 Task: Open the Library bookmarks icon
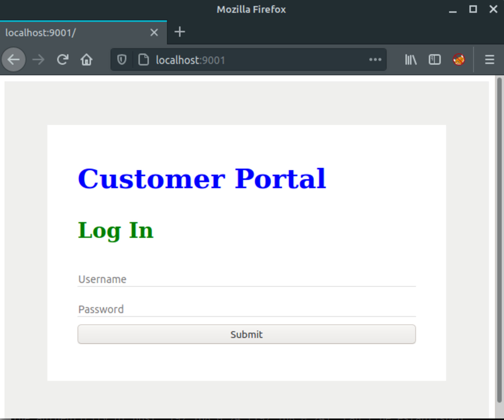(411, 60)
